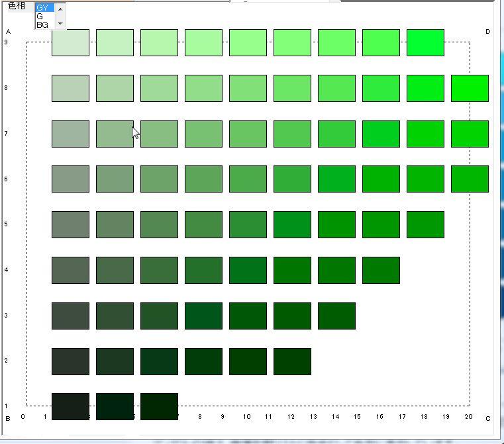The height and width of the screenshot is (444, 504).
Task: Pick the rightmost dark green swatch in row 3
Action: tap(336, 316)
